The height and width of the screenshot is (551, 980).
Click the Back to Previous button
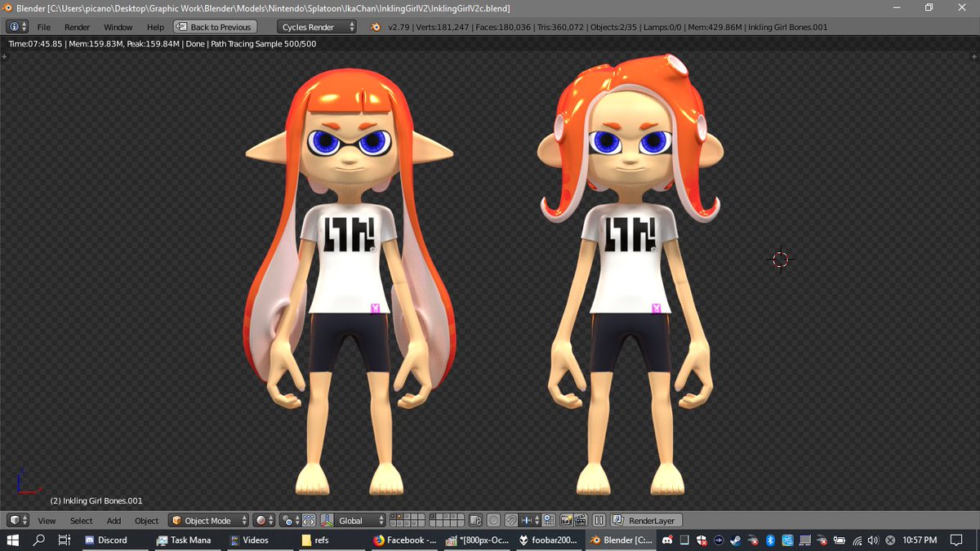[215, 27]
